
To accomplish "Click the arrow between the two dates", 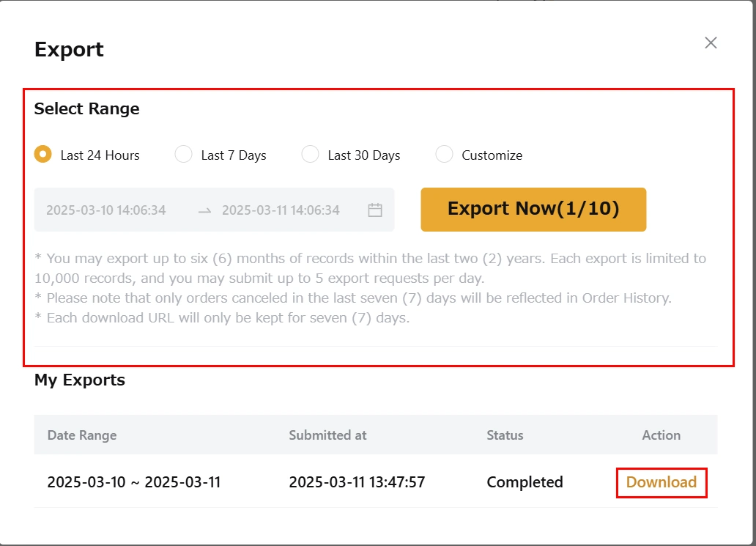I will 205,210.
